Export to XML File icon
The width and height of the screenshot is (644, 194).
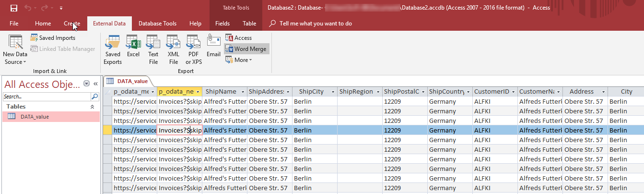pyautogui.click(x=173, y=50)
